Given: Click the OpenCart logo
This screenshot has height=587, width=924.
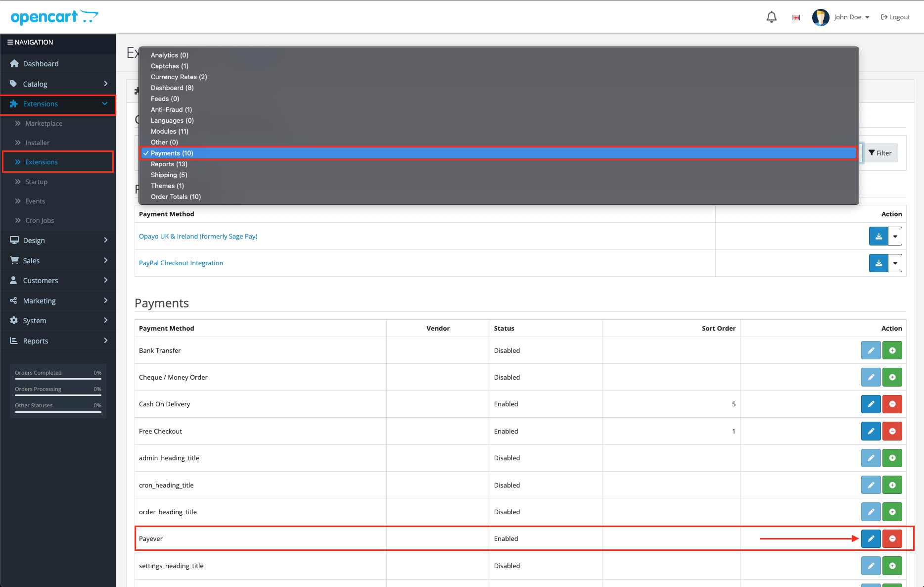Looking at the screenshot, I should pos(54,17).
